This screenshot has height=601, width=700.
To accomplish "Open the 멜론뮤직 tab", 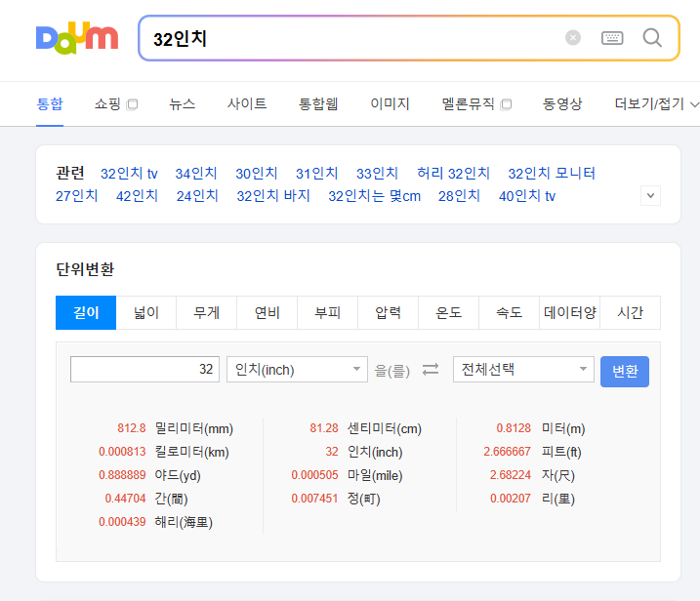I will pos(469,104).
